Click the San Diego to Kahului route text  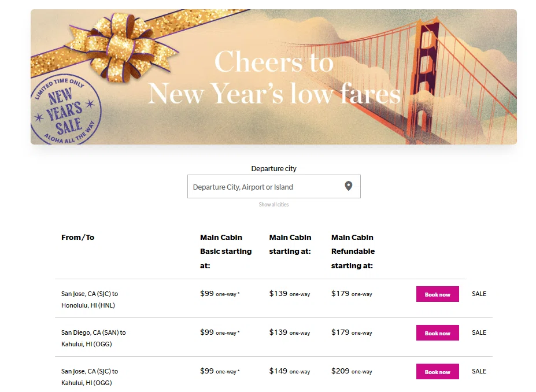click(93, 338)
